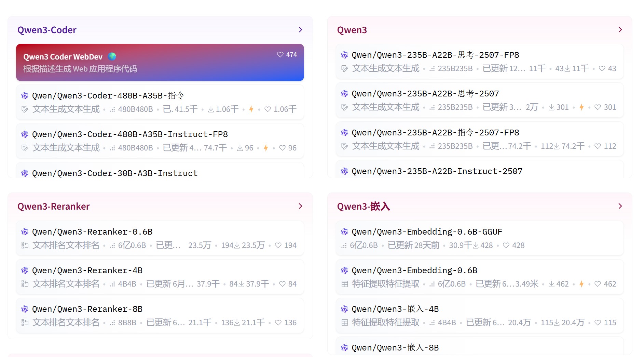
Task: Expand the Qwen3-Reranker collection chevron
Action: pos(300,206)
